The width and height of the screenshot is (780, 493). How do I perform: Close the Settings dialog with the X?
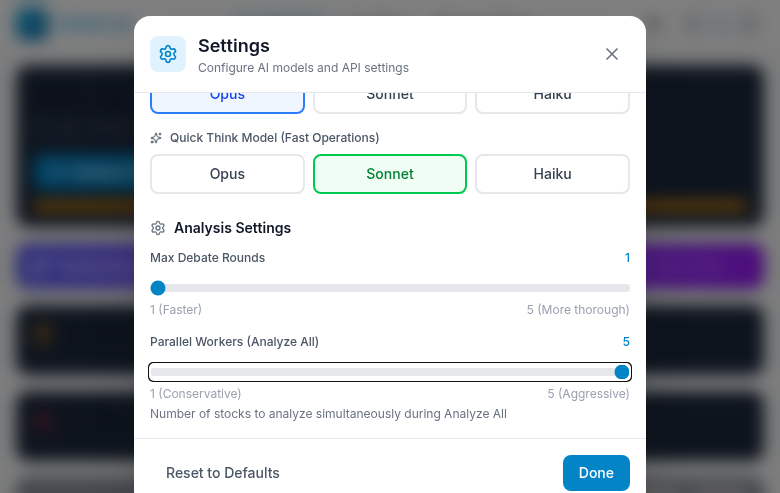point(612,54)
